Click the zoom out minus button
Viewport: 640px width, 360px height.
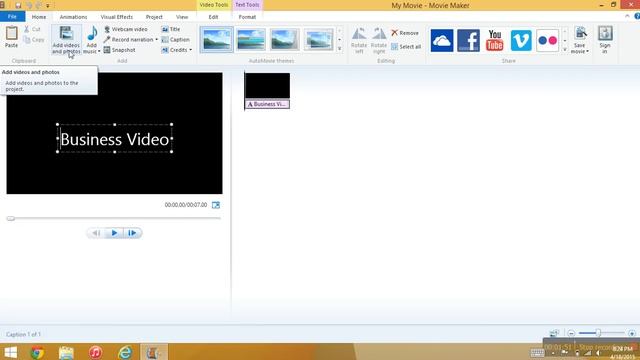(571, 333)
